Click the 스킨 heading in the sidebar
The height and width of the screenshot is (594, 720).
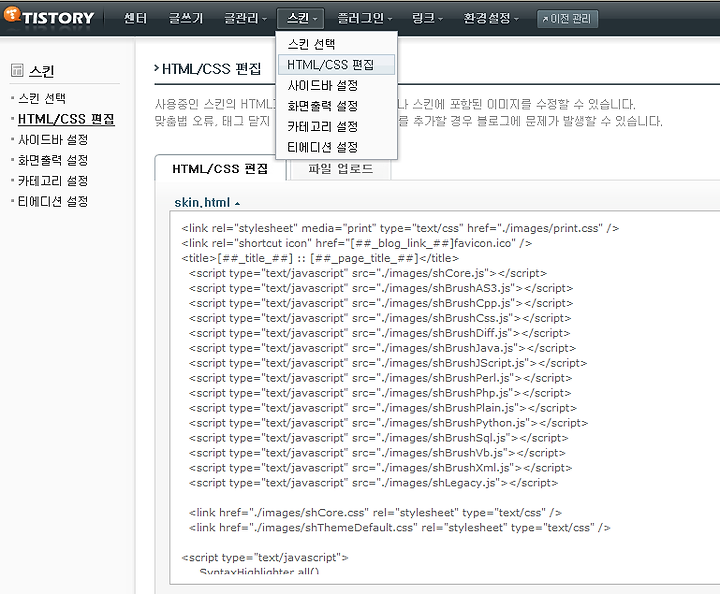pos(41,71)
